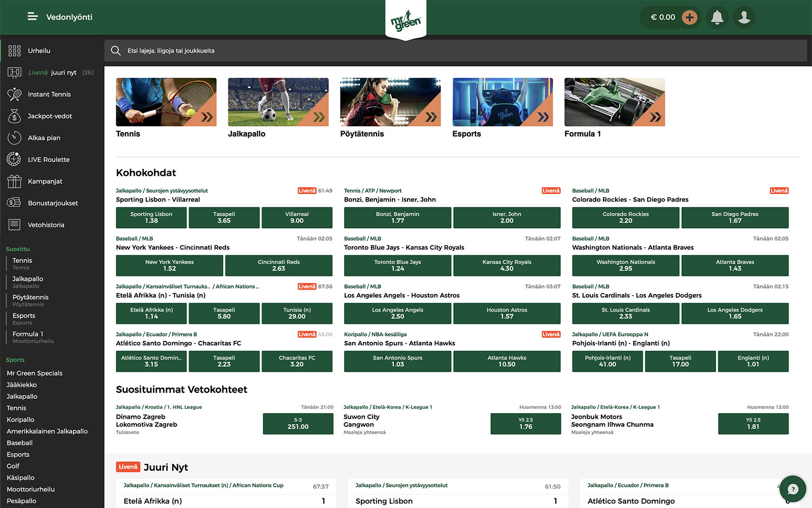
Task: Open Jääkiekko in the Sports list
Action: [22, 385]
